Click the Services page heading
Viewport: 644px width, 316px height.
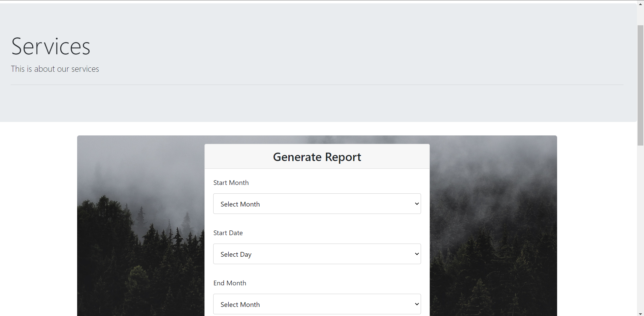pyautogui.click(x=51, y=46)
